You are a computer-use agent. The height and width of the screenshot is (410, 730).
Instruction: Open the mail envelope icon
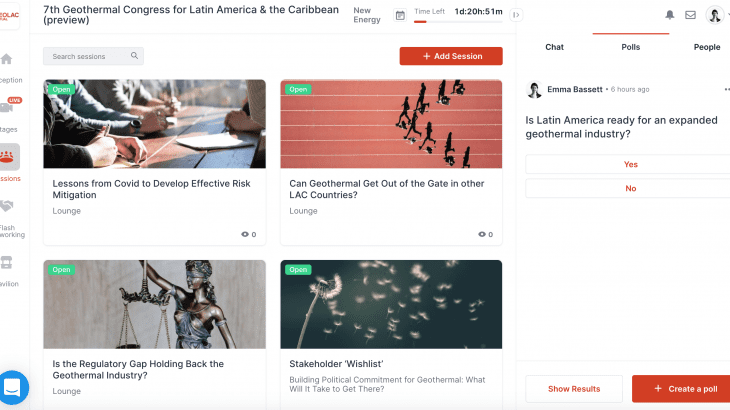pyautogui.click(x=690, y=15)
